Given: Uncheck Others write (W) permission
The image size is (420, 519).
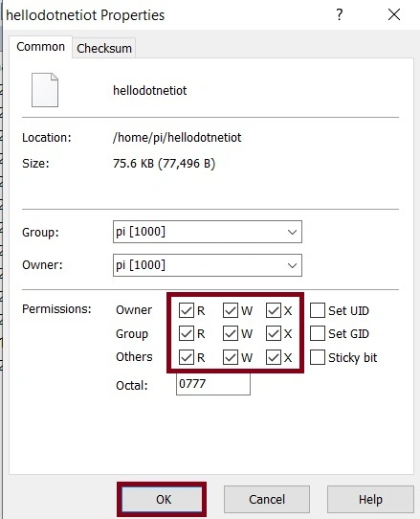Looking at the screenshot, I should 231,357.
